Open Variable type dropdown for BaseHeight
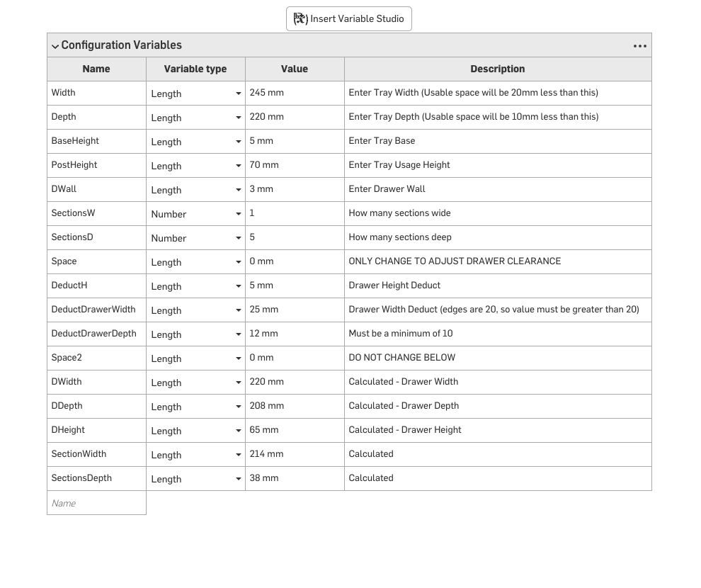This screenshot has height=588, width=701. [196, 142]
